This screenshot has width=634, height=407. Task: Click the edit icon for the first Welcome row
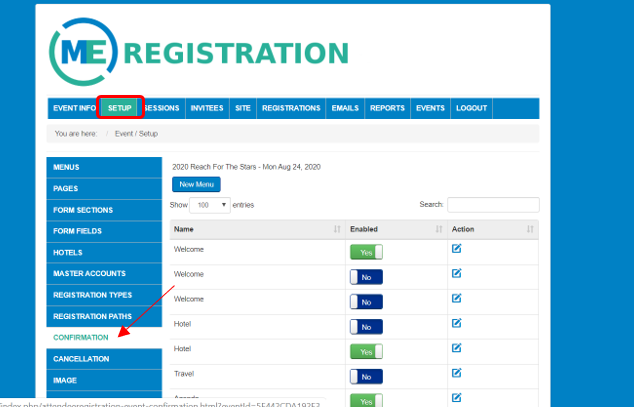(x=457, y=249)
